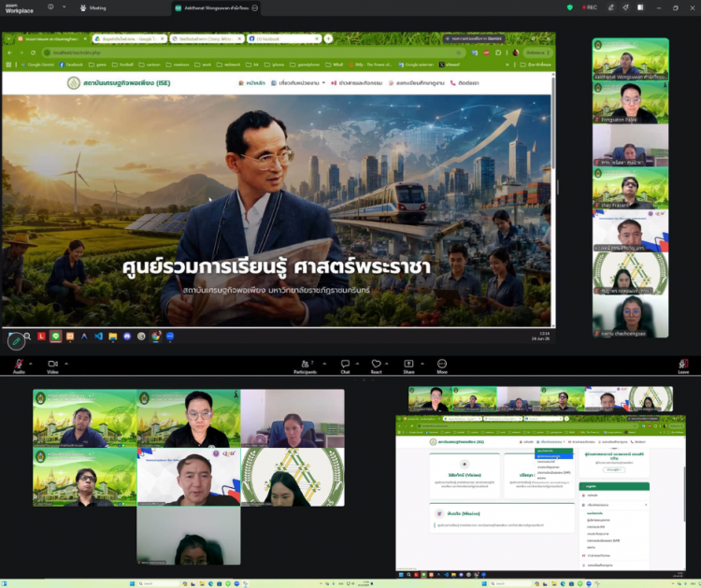Click the localhost/ise/index.php address bar

pos(252,52)
